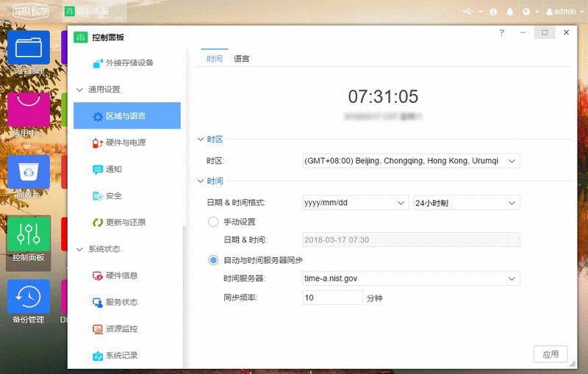
Task: Open the yyyy/mm/dd date format dropdown
Action: click(x=356, y=203)
